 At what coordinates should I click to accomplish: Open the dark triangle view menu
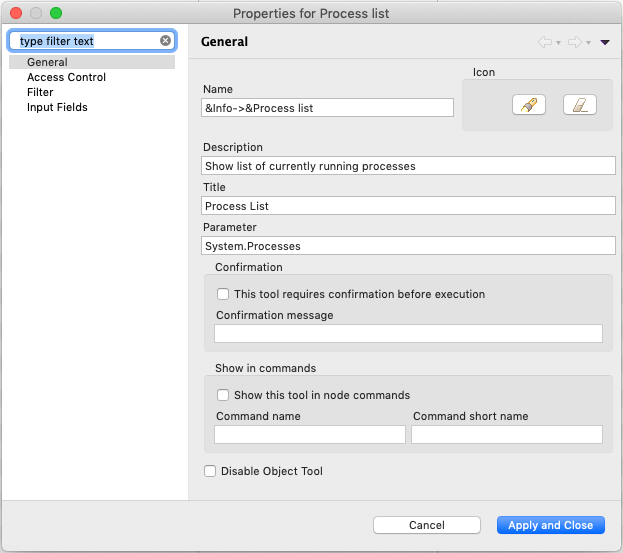point(605,43)
